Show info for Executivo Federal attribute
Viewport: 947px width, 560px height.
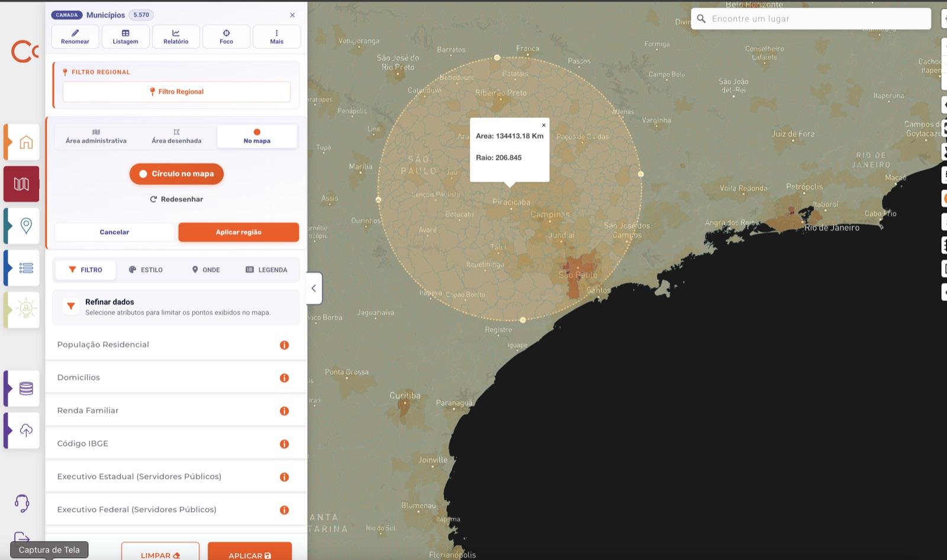(284, 510)
